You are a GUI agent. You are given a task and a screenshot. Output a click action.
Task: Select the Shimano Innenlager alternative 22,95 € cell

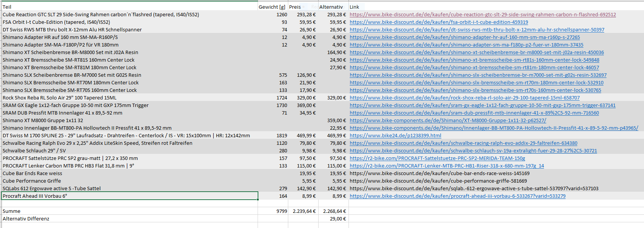(333, 128)
